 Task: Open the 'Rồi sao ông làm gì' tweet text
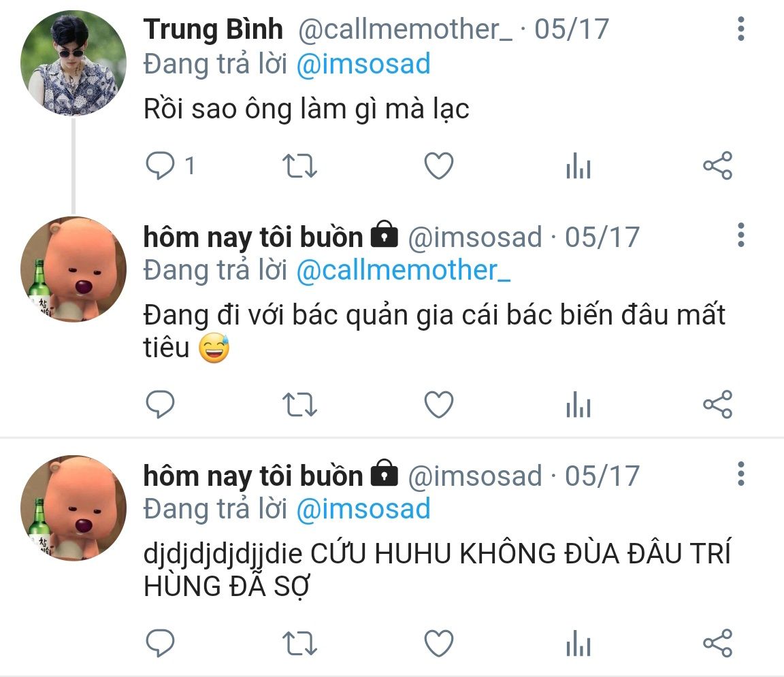(306, 109)
